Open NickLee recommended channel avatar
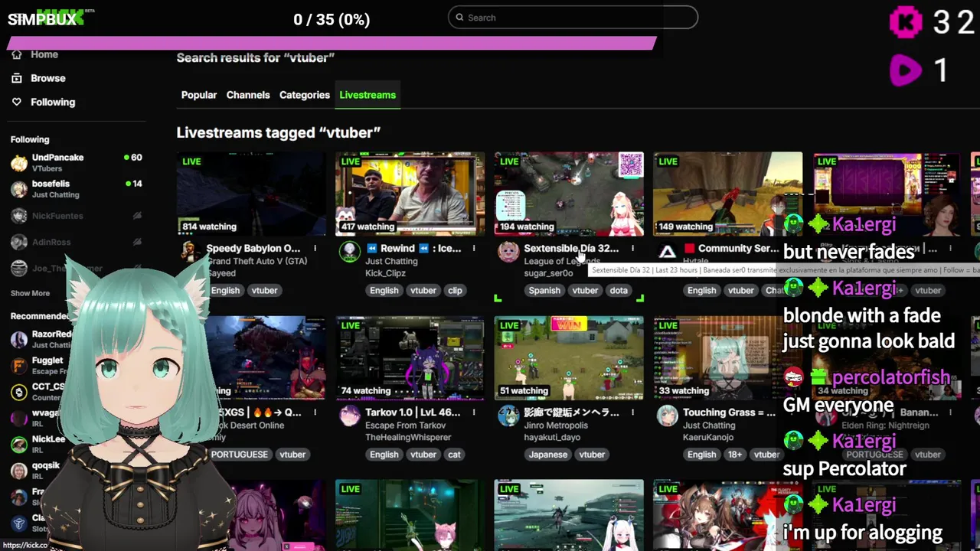The height and width of the screenshot is (551, 980). click(x=19, y=444)
